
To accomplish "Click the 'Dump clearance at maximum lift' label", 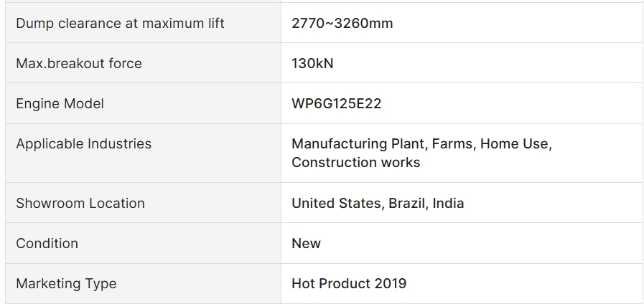I will click(x=120, y=24).
